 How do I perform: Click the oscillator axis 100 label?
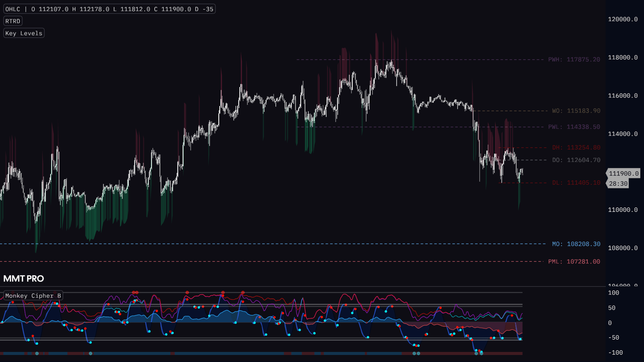(x=613, y=293)
